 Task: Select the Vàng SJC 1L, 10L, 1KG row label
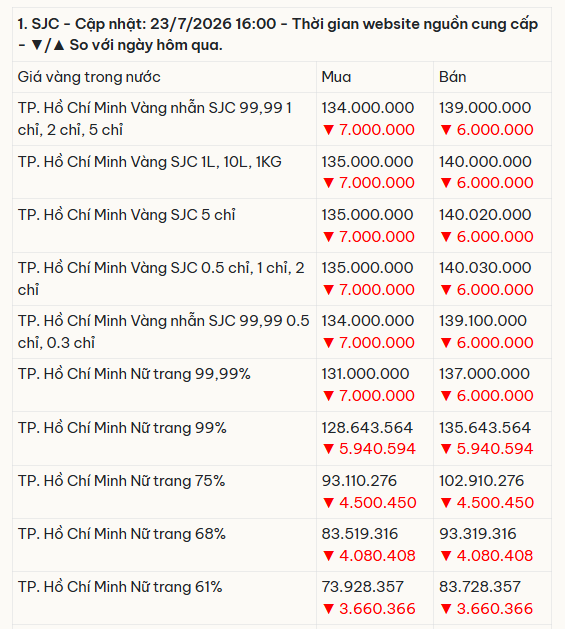(x=150, y=162)
